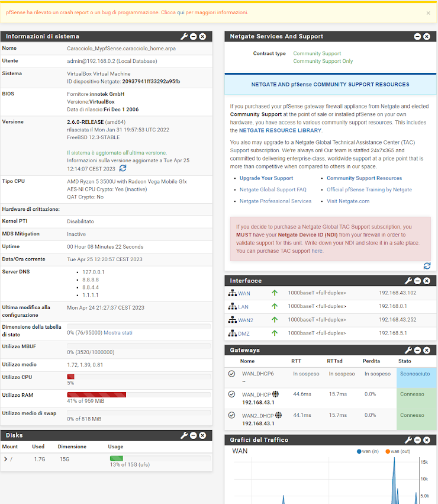Open settings wrench in Informazioni di sistema panel
Screen dimensions: 438x504
click(x=184, y=37)
